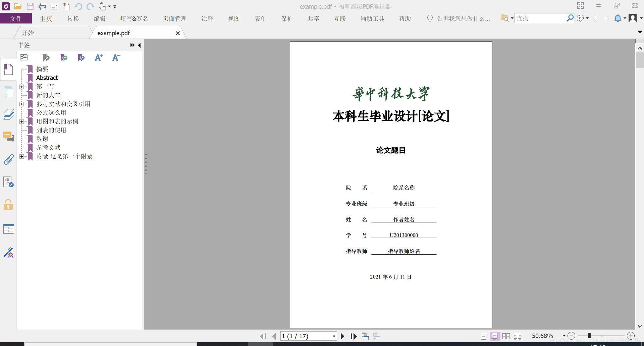The width and height of the screenshot is (644, 346).
Task: Go to first page button
Action: click(x=263, y=336)
